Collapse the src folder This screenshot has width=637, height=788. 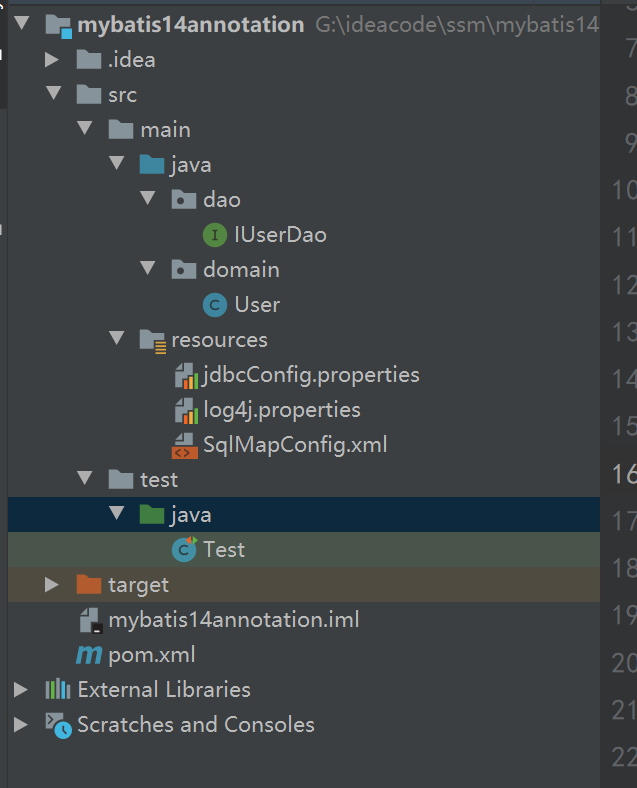click(52, 95)
